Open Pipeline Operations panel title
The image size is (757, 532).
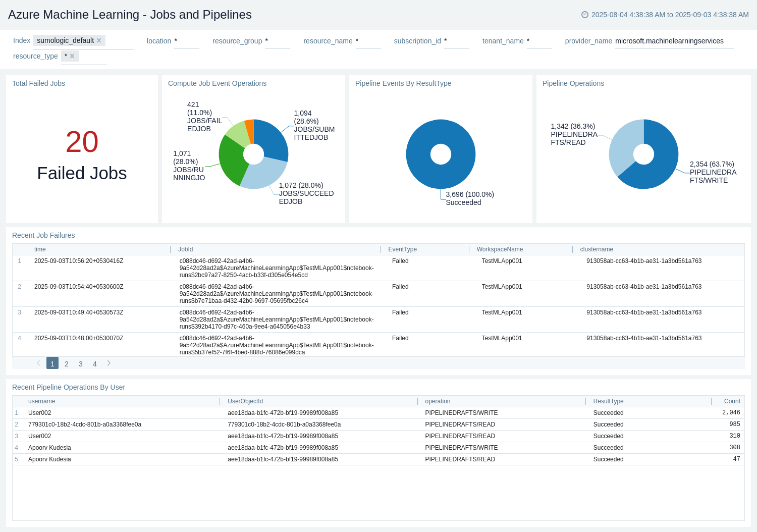tap(573, 83)
